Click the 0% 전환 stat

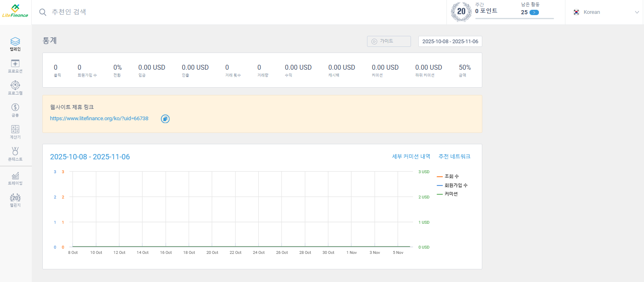[x=117, y=70]
